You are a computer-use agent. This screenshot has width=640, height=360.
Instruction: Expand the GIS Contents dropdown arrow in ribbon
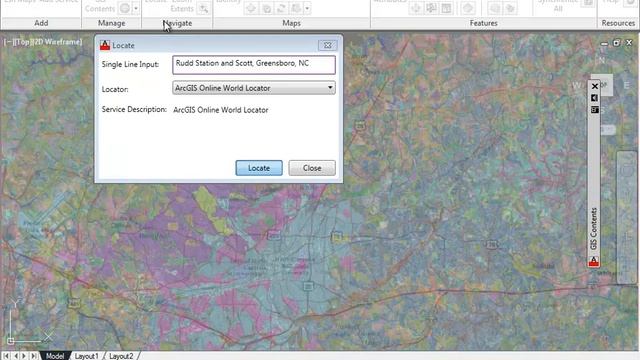pos(136,8)
